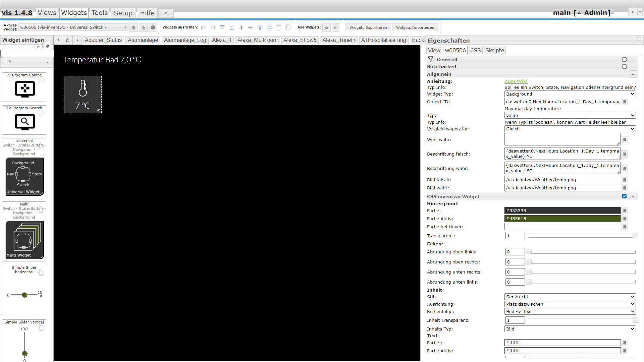This screenshot has width=644, height=362.
Task: Click the Zum Wiki hyperlink
Action: (x=516, y=81)
